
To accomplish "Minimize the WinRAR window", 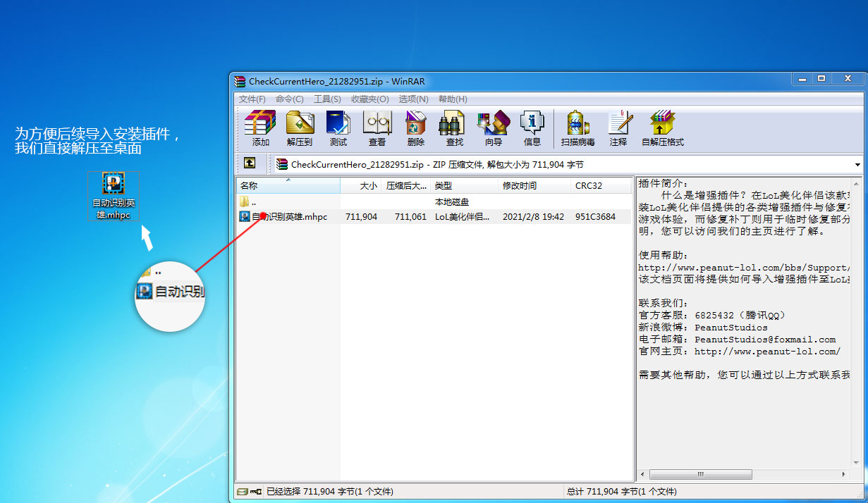I will pyautogui.click(x=802, y=79).
